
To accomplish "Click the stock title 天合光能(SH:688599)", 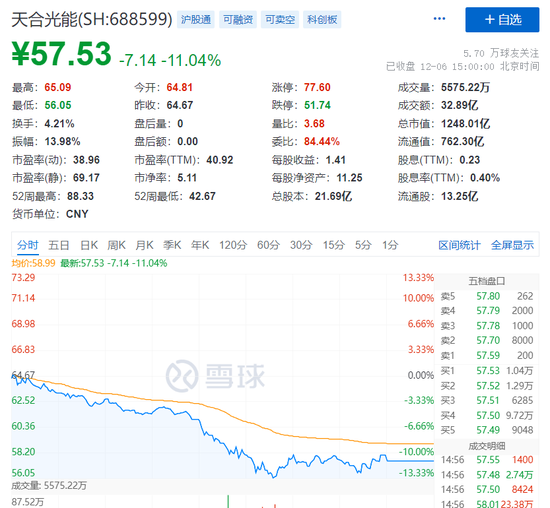I will coord(92,20).
